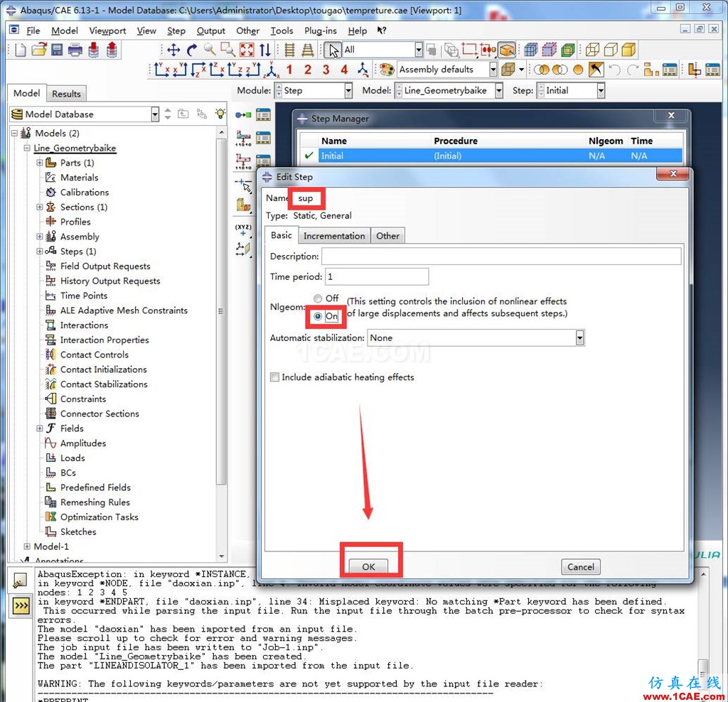
Task: Select Loads in the model tree
Action: 73,458
